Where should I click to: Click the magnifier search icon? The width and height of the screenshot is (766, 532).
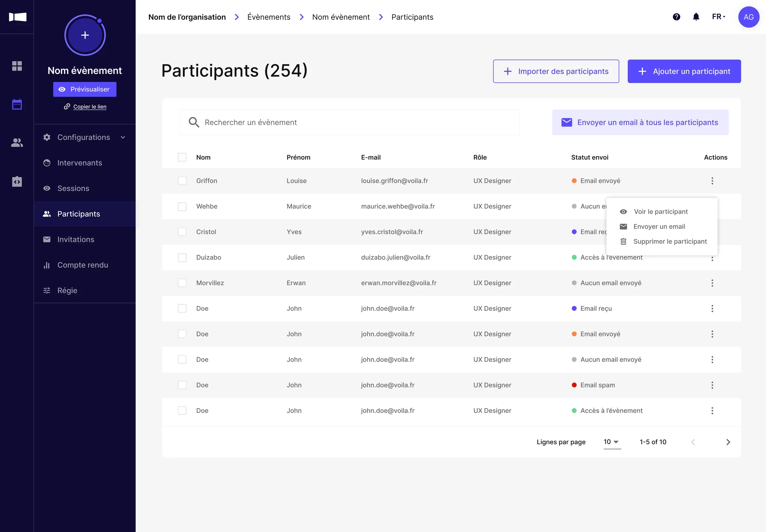(x=194, y=122)
